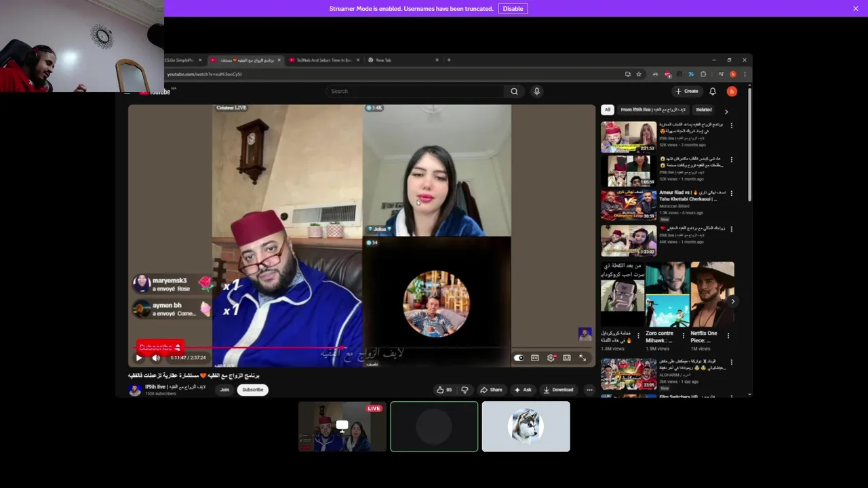Bookmark this page with the star icon
This screenshot has height=488, width=868.
[639, 74]
